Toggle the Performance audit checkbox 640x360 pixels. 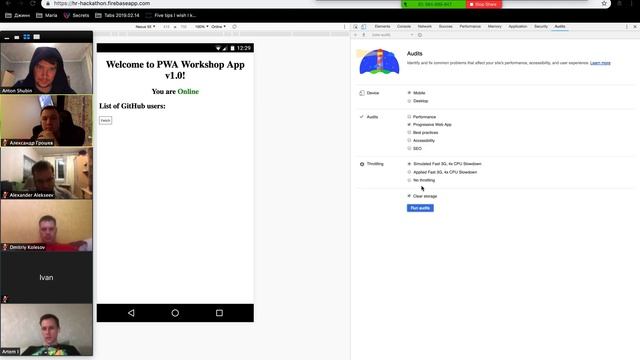409,117
